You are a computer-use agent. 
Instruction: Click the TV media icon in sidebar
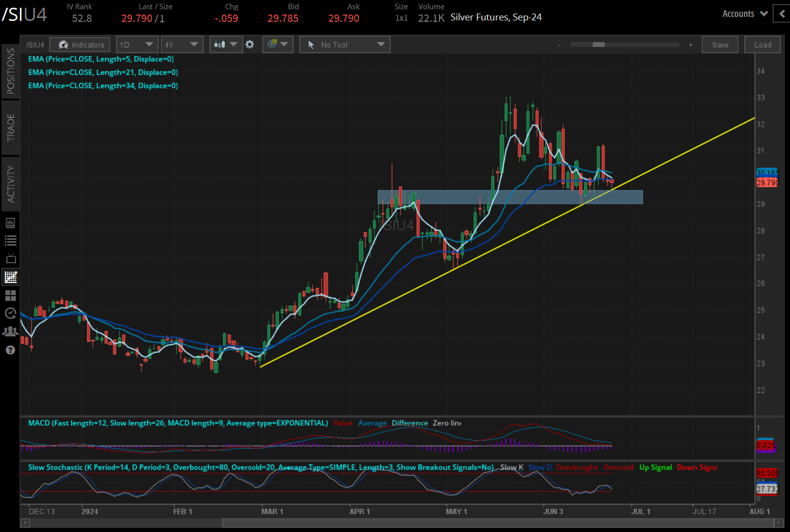(x=11, y=258)
